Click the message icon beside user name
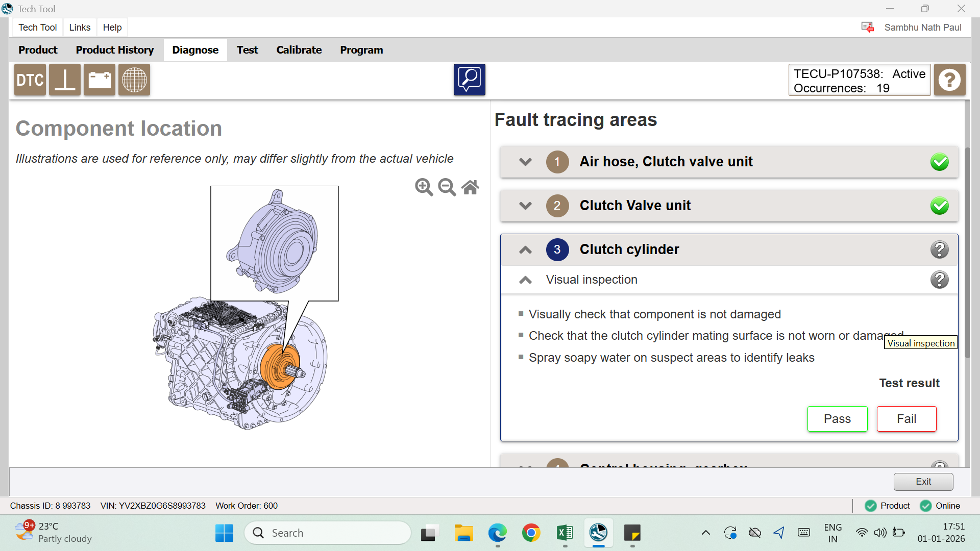 867,27
